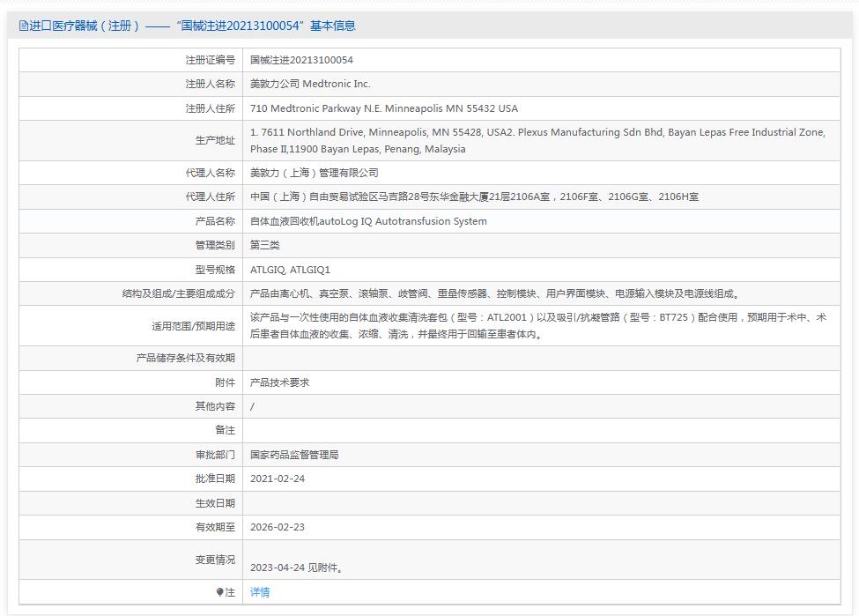
Task: Select intended use text starting 该产品与一次性使用的
Action: pyautogui.click(x=538, y=325)
